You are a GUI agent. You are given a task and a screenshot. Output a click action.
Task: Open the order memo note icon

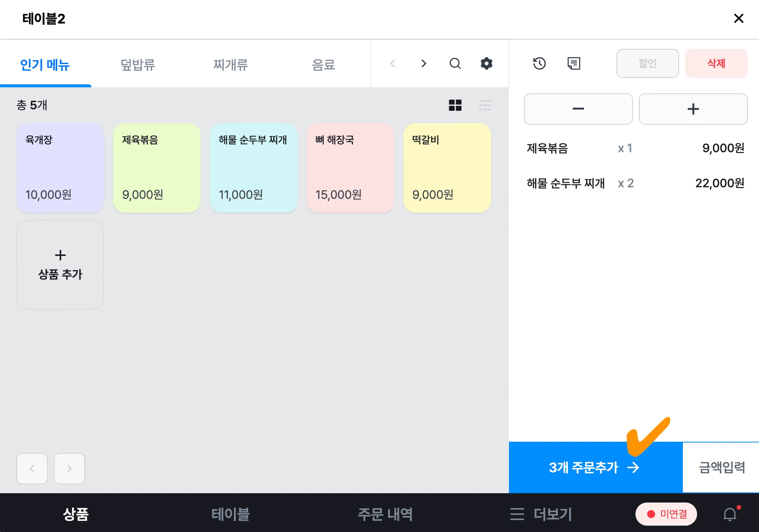[x=574, y=63]
